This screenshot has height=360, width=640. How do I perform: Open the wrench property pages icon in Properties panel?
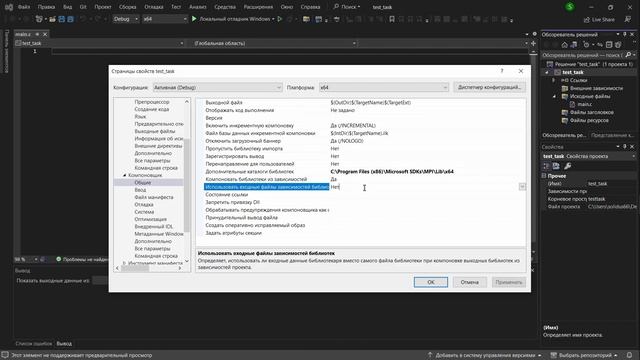point(567,166)
